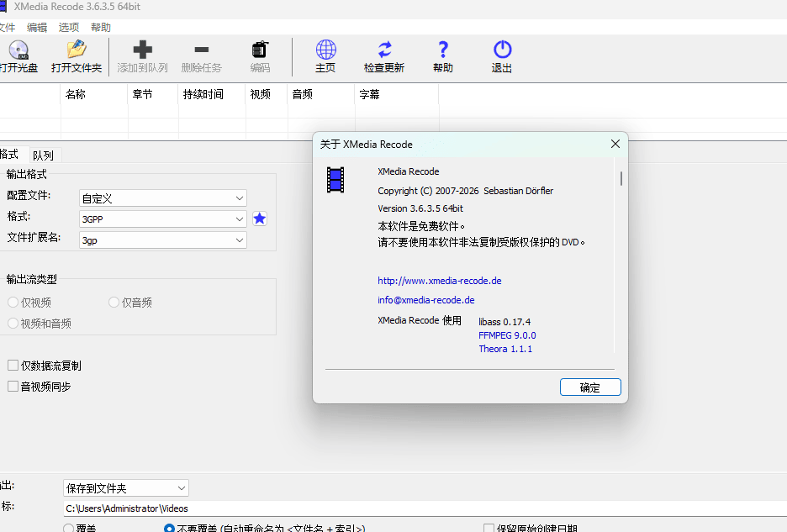Click the C:\Users\Administrator\Videos path field

[425, 508]
